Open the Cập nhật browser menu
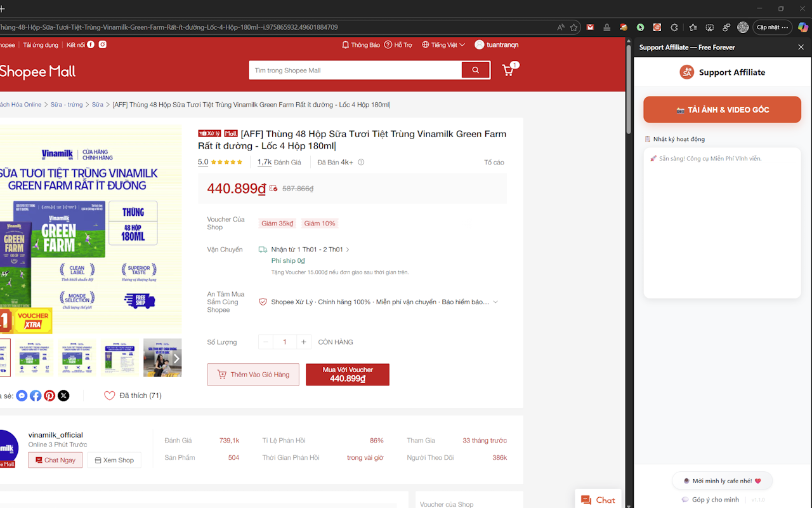The image size is (812, 508). point(773,27)
